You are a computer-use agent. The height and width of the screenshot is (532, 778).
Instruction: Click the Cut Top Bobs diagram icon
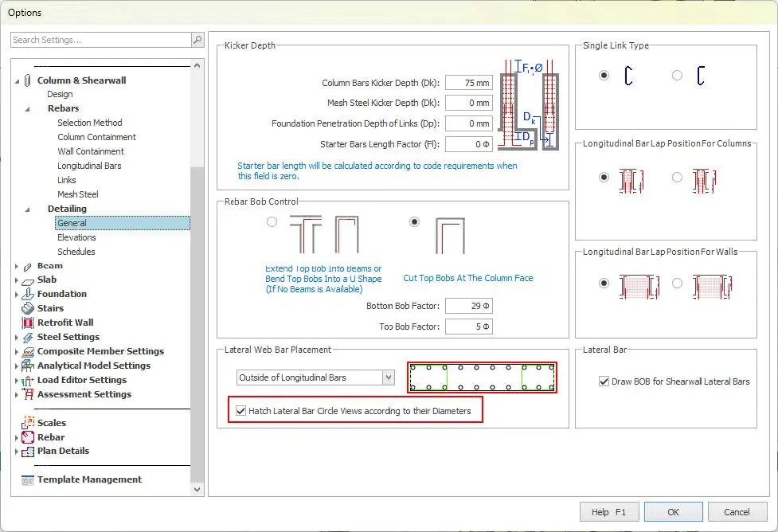tap(450, 237)
